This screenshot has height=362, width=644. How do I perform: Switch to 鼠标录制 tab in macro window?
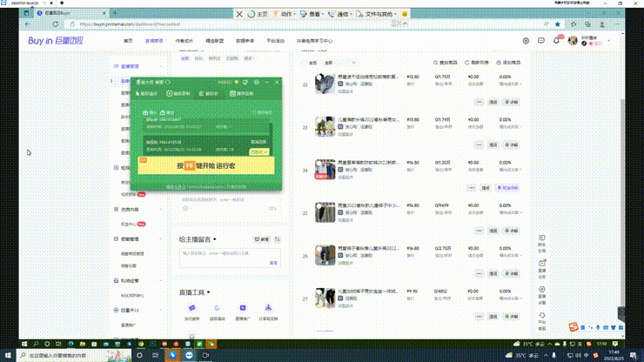click(178, 93)
